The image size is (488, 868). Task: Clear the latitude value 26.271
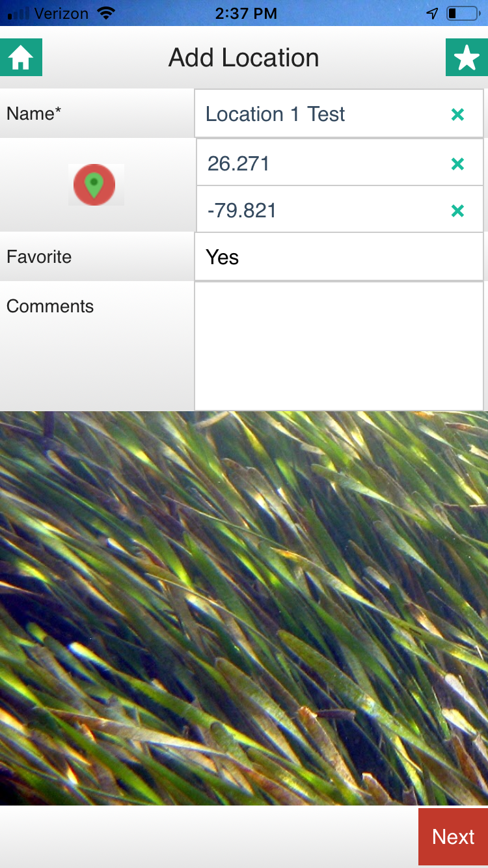(x=458, y=164)
